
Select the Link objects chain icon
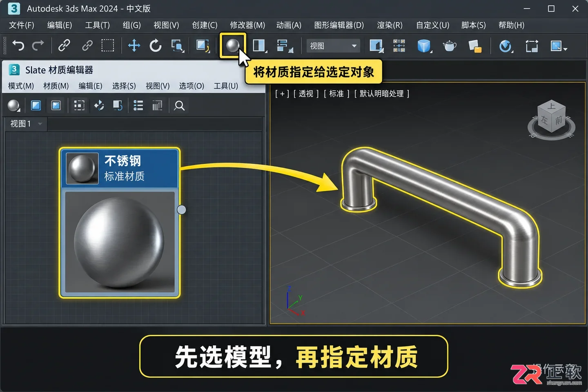[x=64, y=45]
